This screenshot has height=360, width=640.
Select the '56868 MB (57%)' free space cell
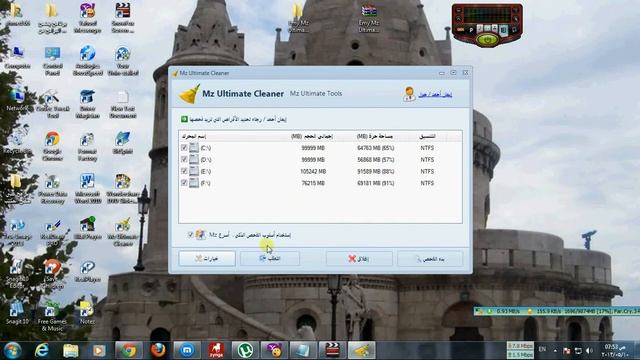pos(376,160)
